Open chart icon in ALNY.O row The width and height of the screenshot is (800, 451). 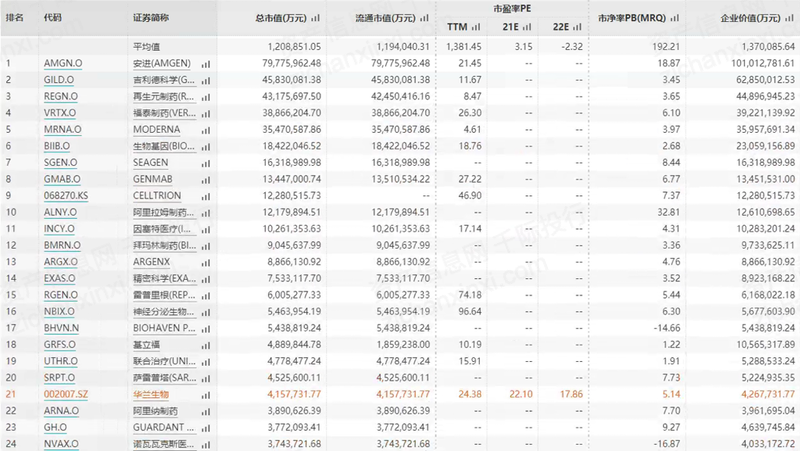pyautogui.click(x=206, y=213)
